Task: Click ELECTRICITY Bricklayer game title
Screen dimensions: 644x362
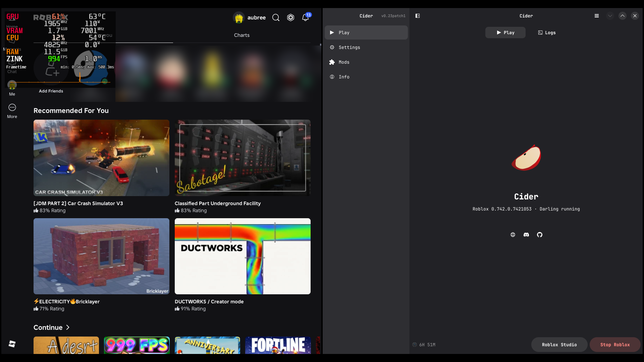Action: [x=66, y=302]
